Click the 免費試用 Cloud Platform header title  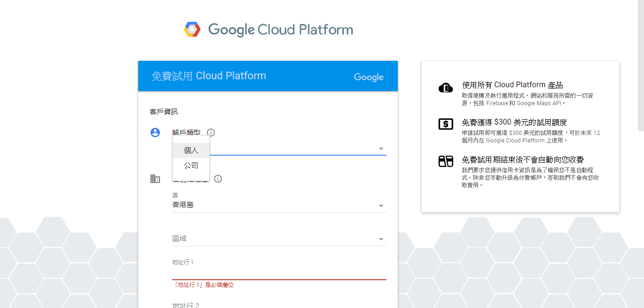pos(209,76)
